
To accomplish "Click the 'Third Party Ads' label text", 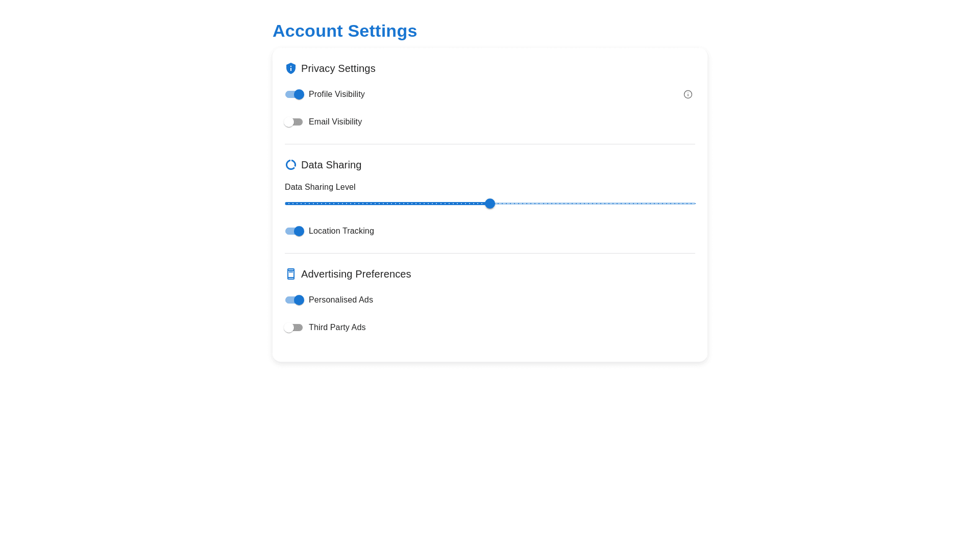I will tap(337, 328).
